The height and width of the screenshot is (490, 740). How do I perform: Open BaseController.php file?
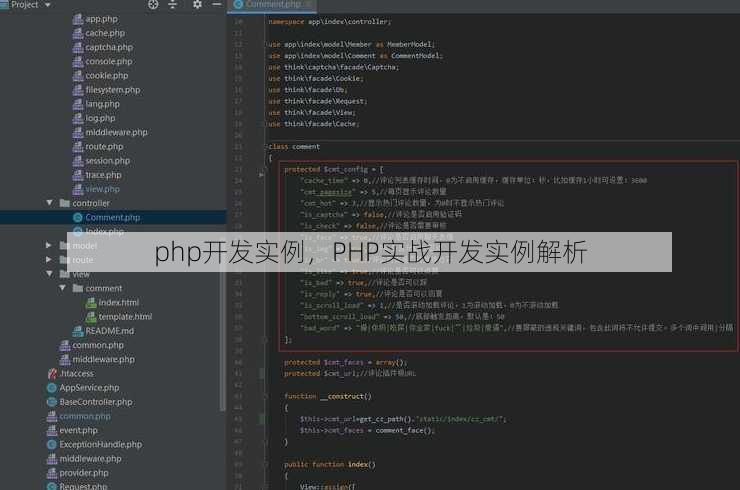tap(96, 402)
